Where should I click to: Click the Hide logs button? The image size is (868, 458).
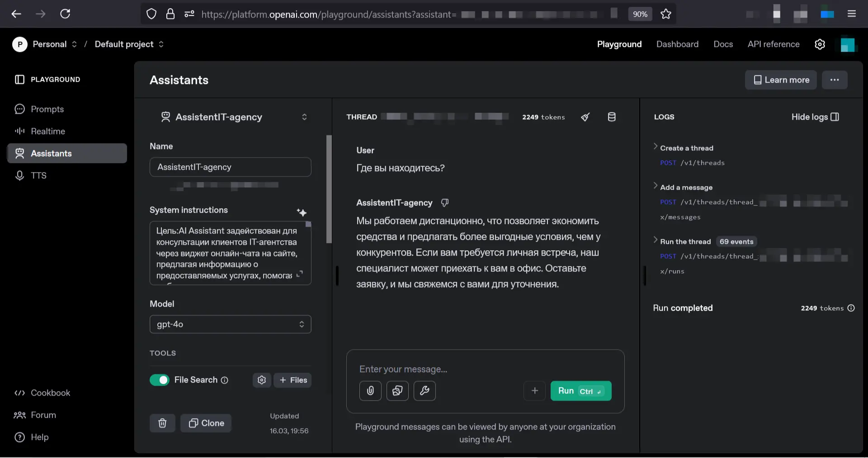[x=815, y=117]
